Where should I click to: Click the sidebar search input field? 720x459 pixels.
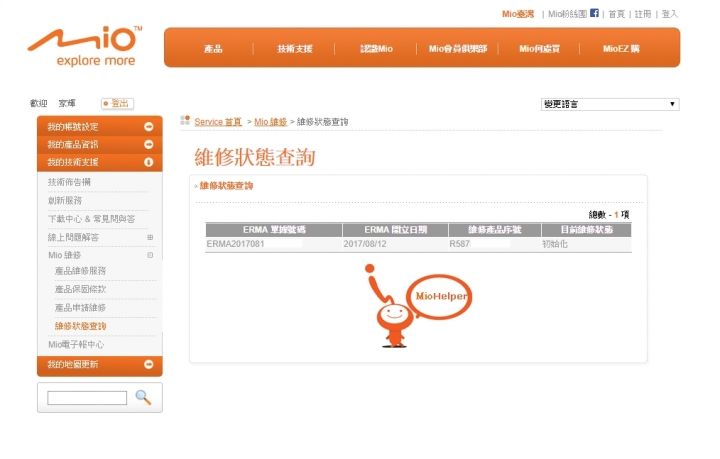click(x=87, y=397)
